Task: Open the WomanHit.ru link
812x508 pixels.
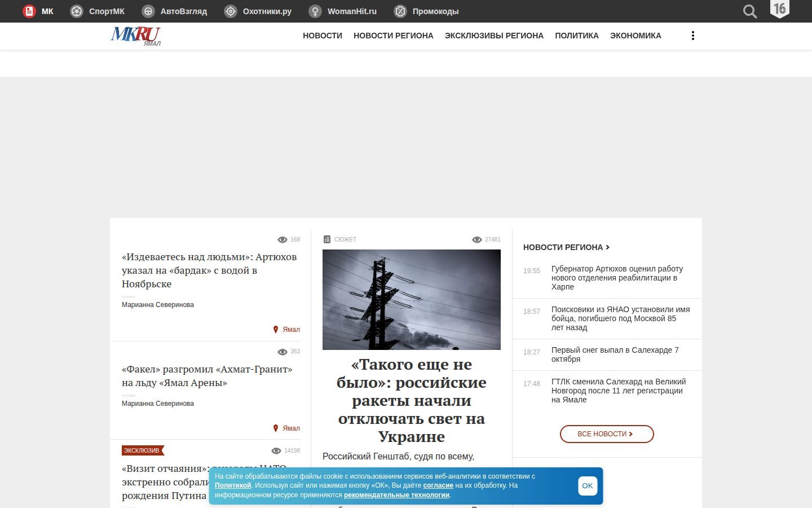Action: [x=352, y=11]
